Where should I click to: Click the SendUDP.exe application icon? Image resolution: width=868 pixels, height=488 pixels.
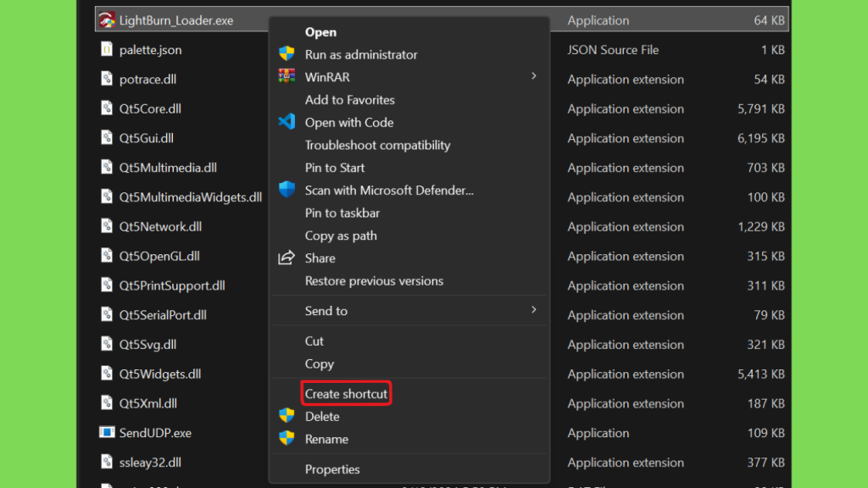point(107,432)
